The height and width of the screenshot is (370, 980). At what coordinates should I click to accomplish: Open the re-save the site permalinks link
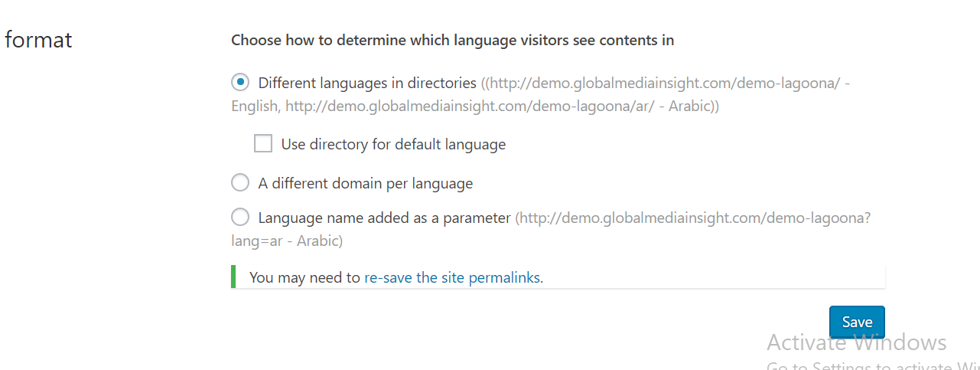click(x=453, y=277)
